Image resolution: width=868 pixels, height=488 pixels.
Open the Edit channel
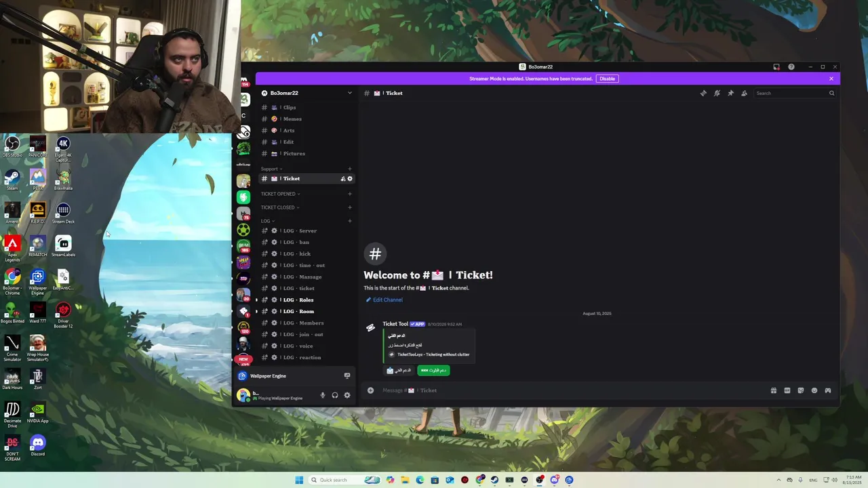tap(306, 142)
